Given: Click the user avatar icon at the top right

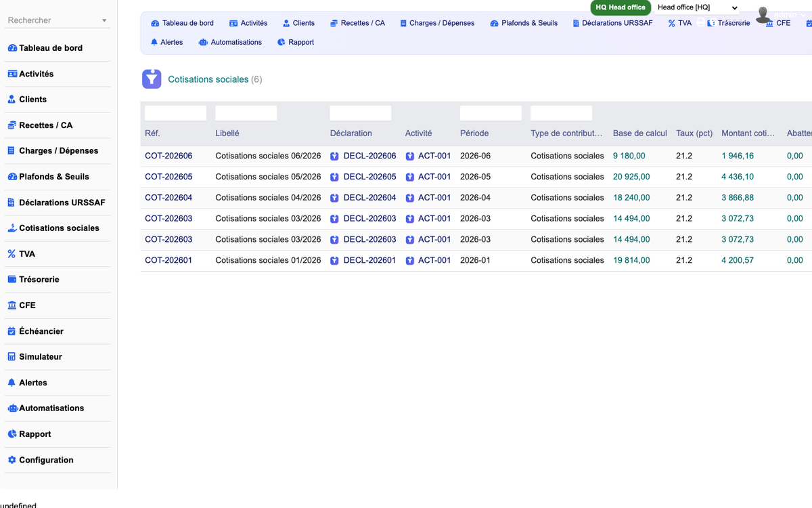Looking at the screenshot, I should pos(764,14).
